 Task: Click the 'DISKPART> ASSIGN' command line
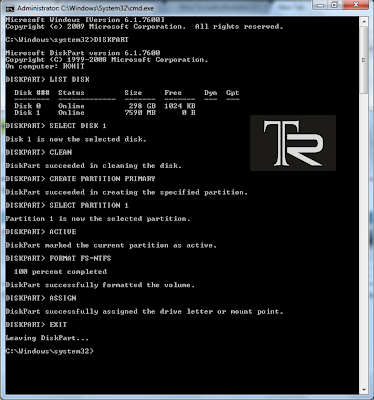tap(41, 298)
